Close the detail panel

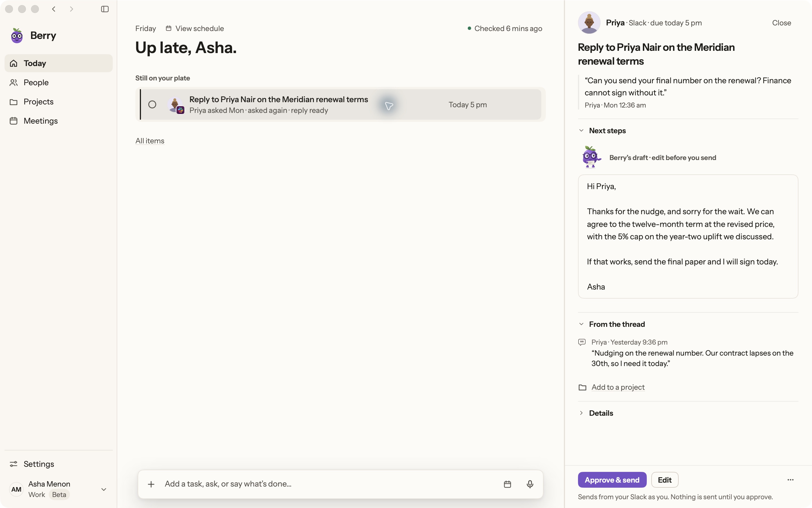(x=782, y=23)
